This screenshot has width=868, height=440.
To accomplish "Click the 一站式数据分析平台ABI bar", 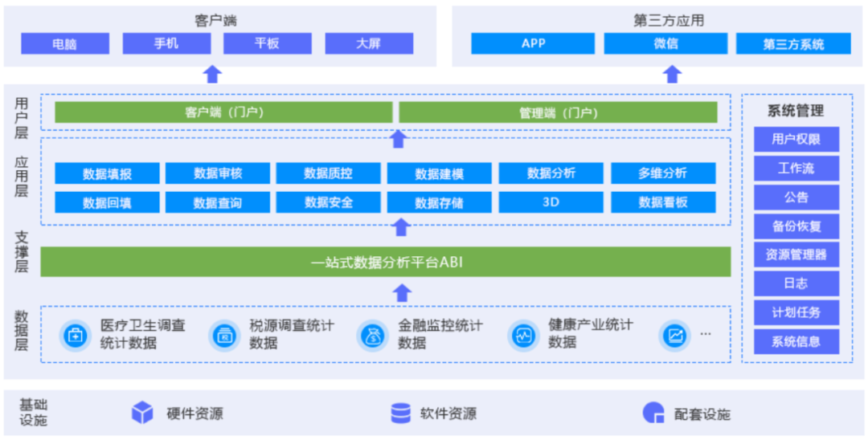I will 386,262.
